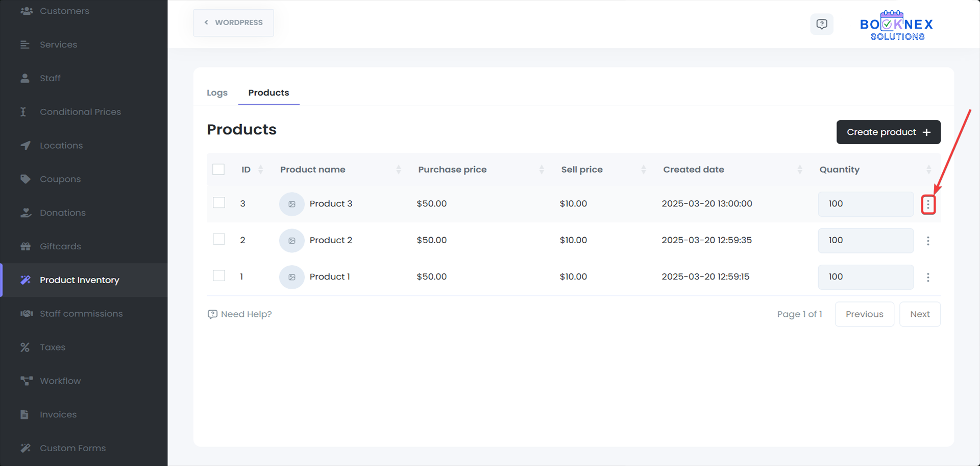Open Staff commissions in sidebar menu
Screen dimensions: 980x466
pos(81,314)
